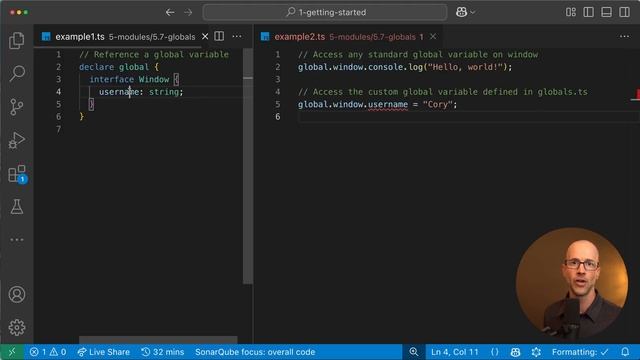Go back with the left arrow
This screenshot has height=360, width=640.
point(170,12)
